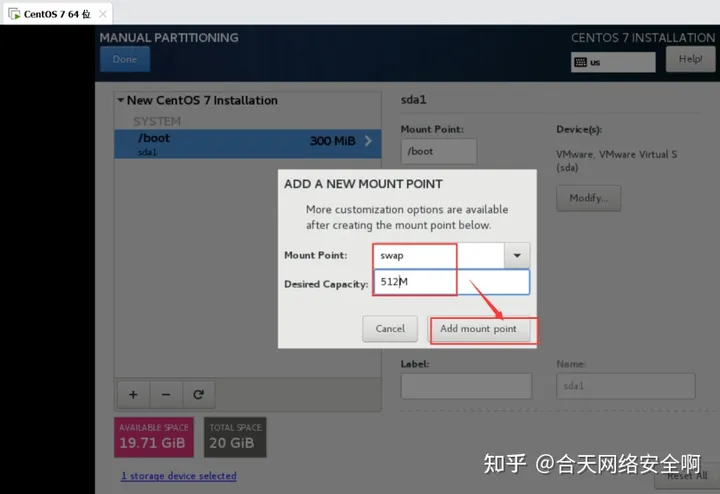Click the keyboard layout icon beside us
Viewport: 720px width, 494px height.
click(x=580, y=62)
